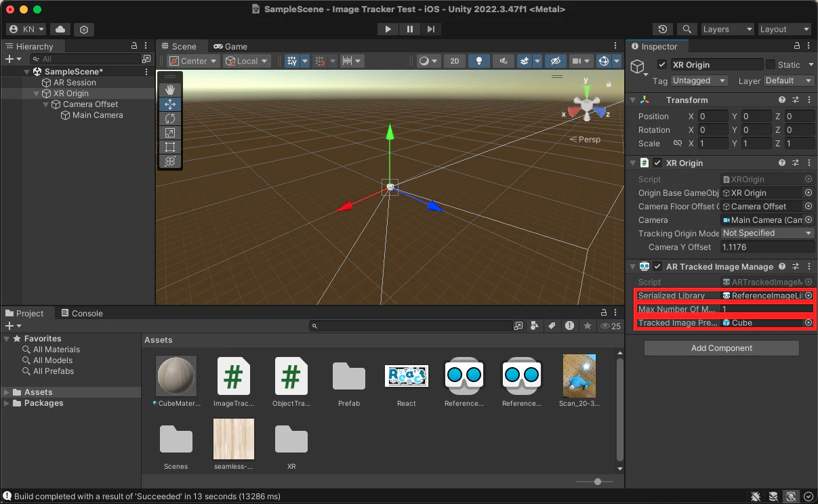This screenshot has width=818, height=504.
Task: Select the CubeMaterial asset thumbnail
Action: pyautogui.click(x=176, y=376)
